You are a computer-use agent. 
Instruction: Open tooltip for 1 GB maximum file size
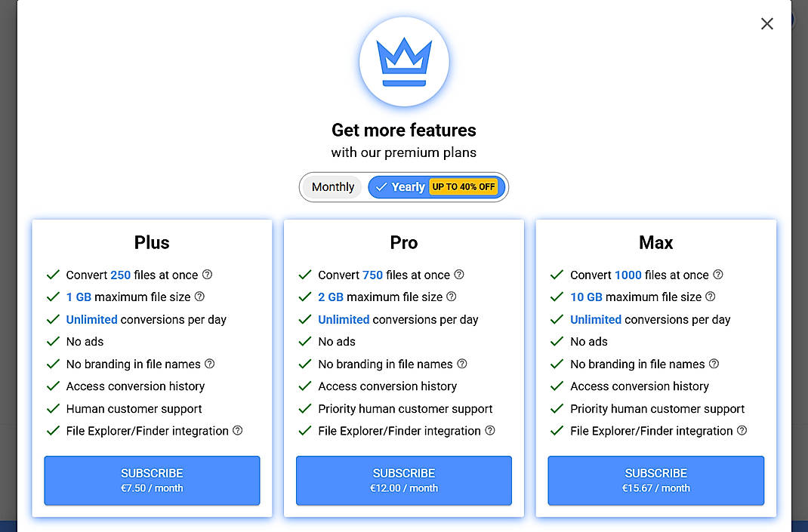199,297
